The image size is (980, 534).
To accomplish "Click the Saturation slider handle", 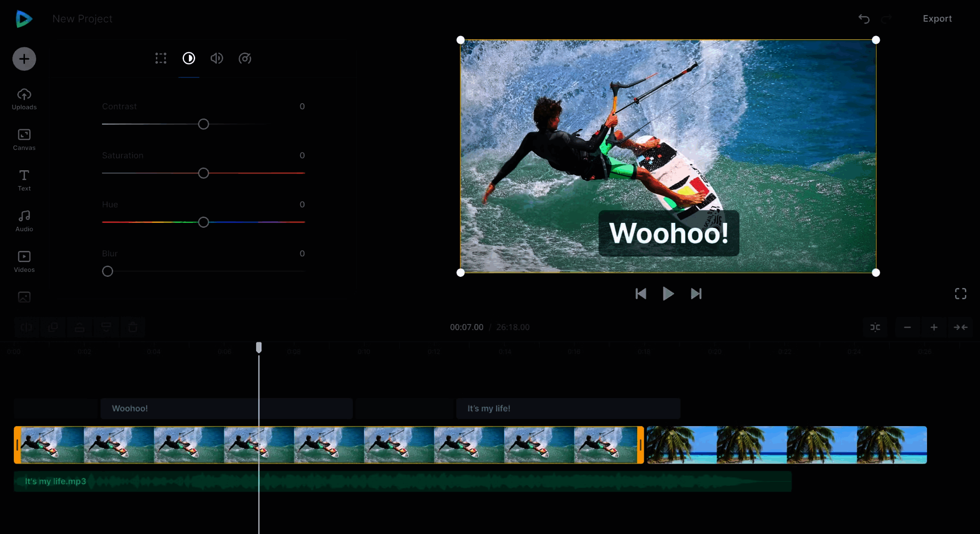I will coord(204,173).
